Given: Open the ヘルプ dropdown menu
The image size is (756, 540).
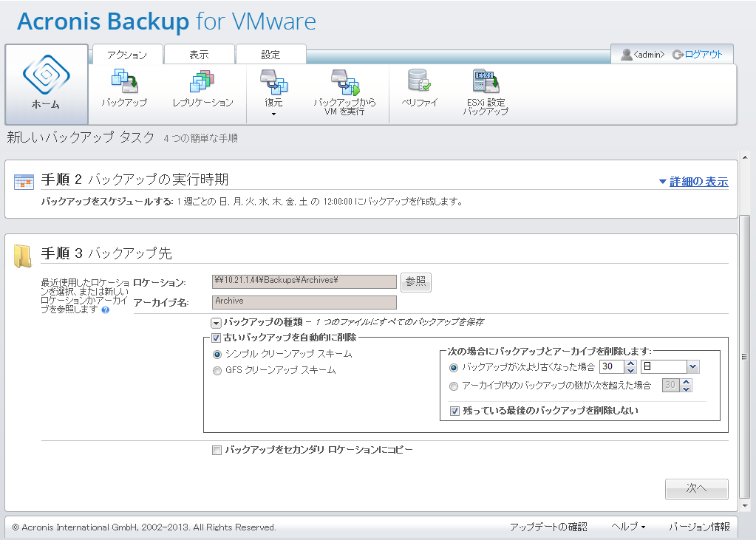Looking at the screenshot, I should click(629, 527).
